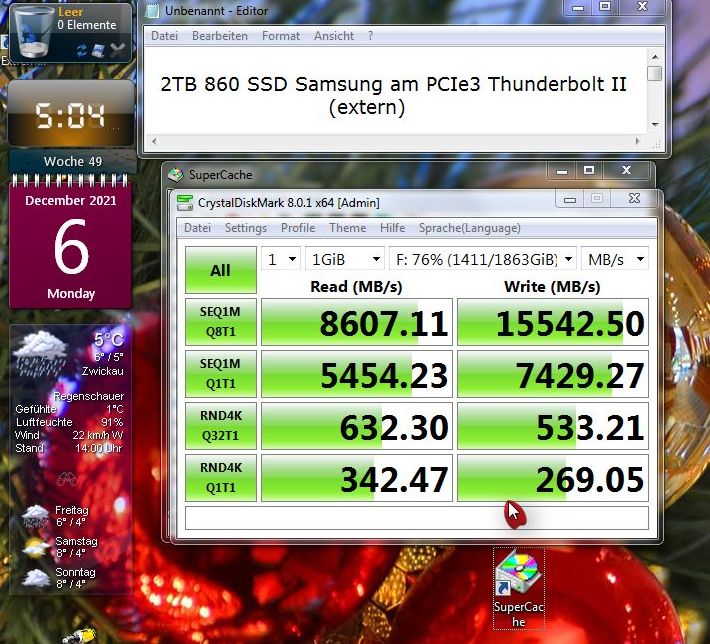This screenshot has height=644, width=710.
Task: Open CrystalDiskMark Hilfe menu
Action: [x=393, y=228]
